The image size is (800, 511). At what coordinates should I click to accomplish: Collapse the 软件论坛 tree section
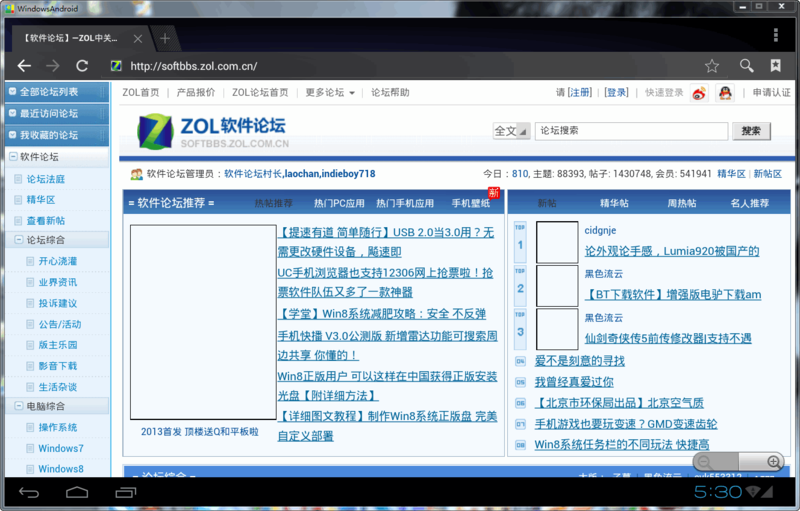pyautogui.click(x=13, y=157)
